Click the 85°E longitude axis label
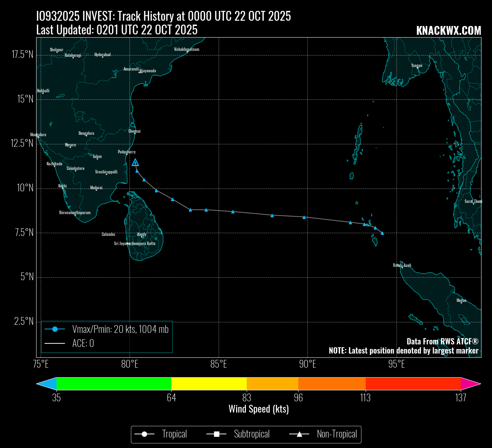492x448 pixels. point(219,364)
